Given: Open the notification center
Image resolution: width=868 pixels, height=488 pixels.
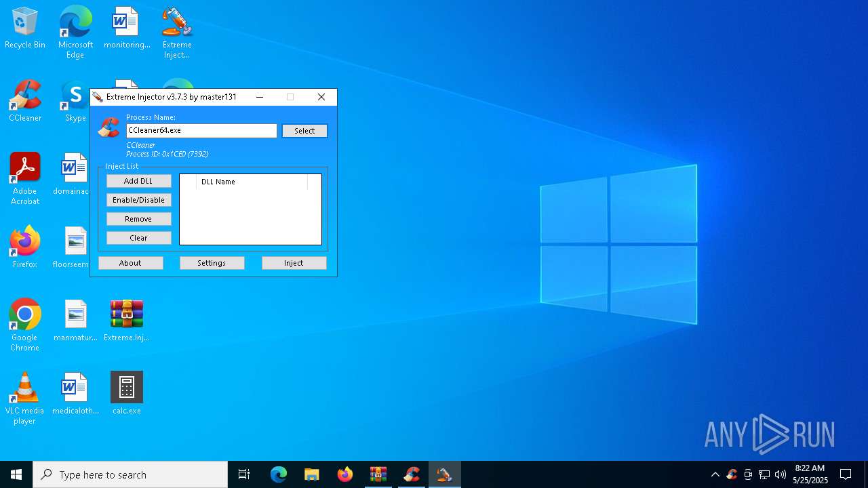Looking at the screenshot, I should coord(846,474).
